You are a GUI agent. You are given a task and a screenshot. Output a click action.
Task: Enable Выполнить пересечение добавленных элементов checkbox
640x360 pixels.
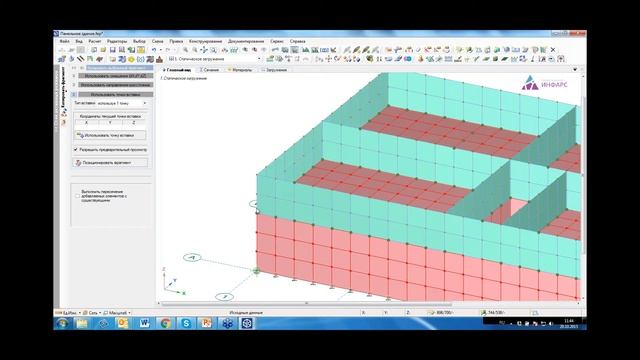point(77,196)
